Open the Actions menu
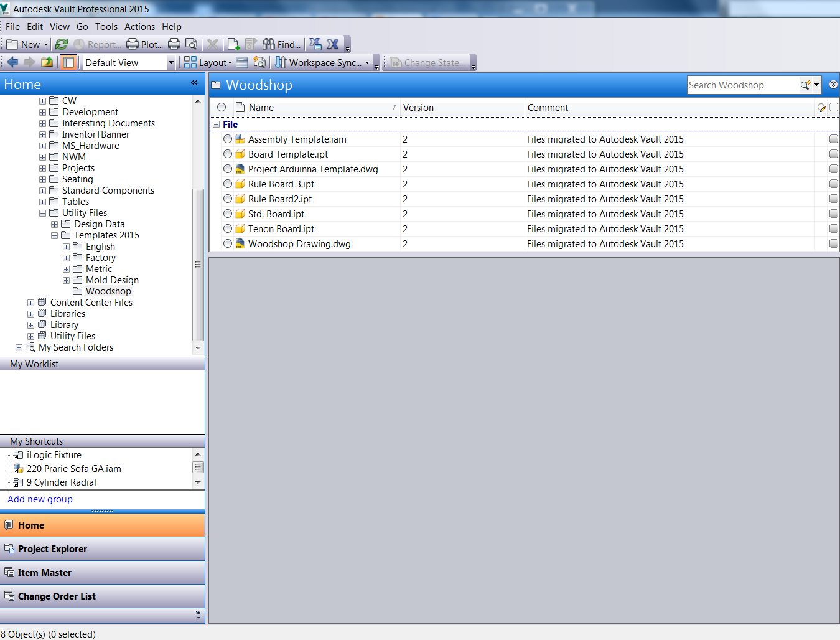The height and width of the screenshot is (640, 840). 139,26
